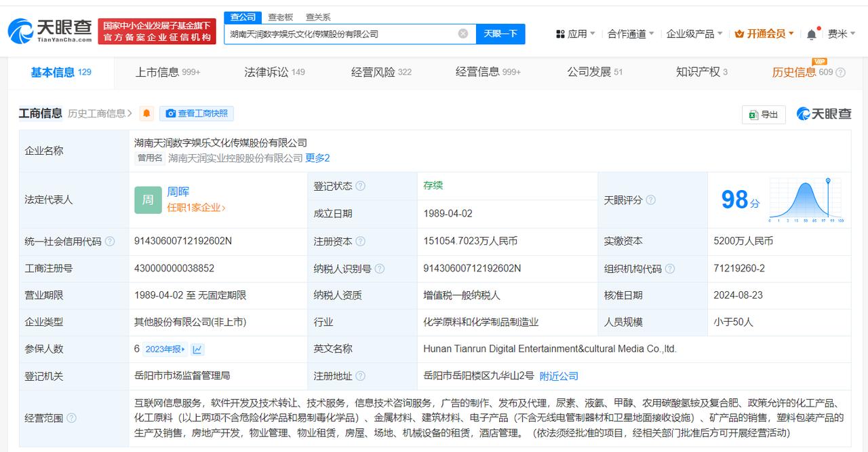Open the 经营信息 tab
868x452 pixels.
tap(488, 72)
